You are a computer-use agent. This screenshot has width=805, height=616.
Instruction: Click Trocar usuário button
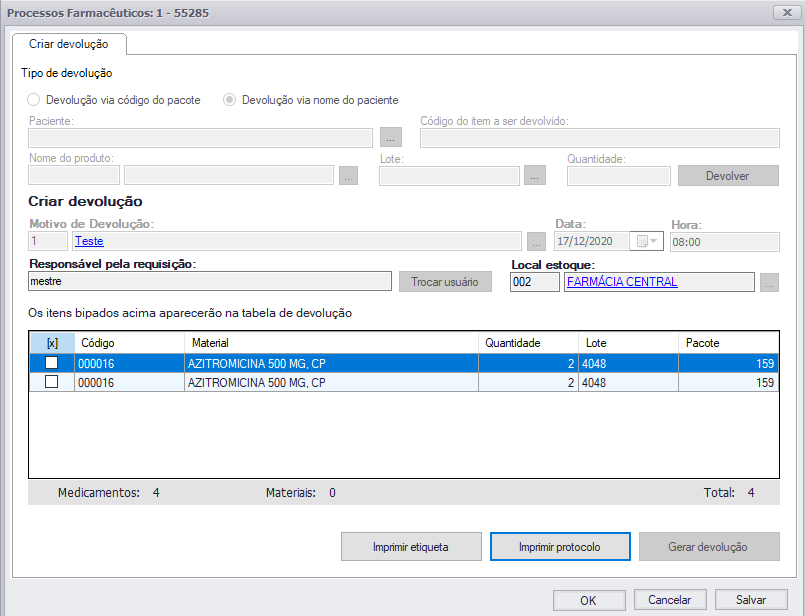click(x=445, y=282)
